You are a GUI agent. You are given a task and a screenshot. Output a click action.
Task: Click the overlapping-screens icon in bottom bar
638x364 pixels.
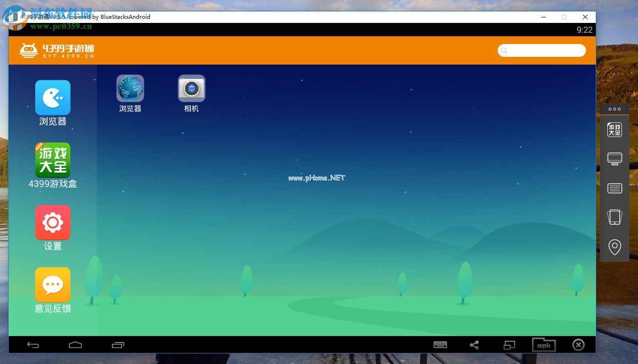pos(510,345)
